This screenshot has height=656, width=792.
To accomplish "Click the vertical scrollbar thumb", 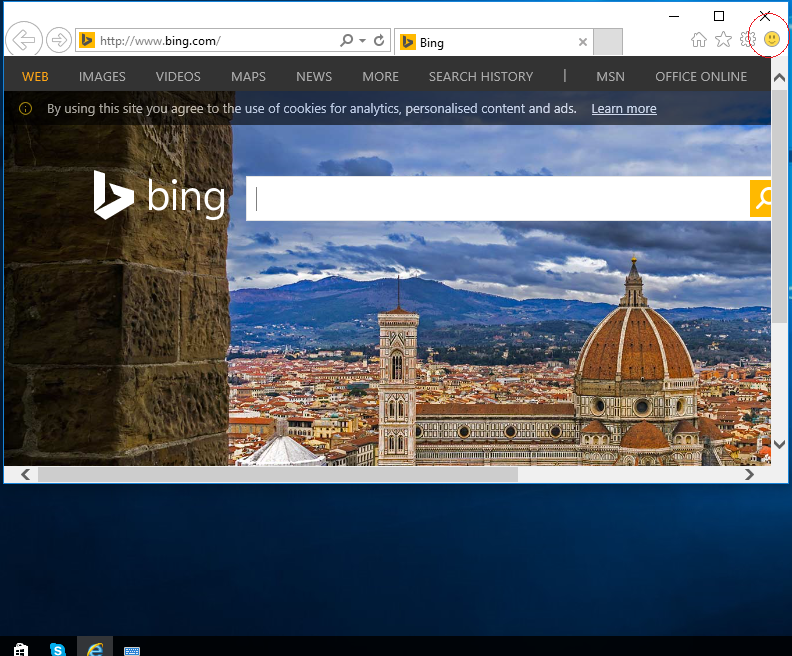I will coord(779,207).
